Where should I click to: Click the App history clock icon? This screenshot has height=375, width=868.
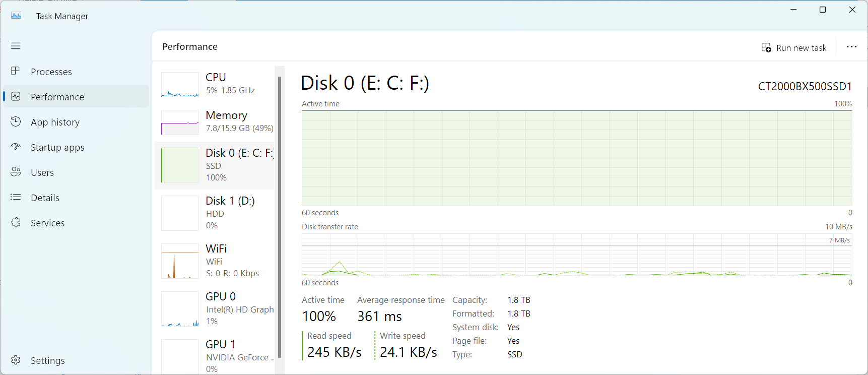16,121
